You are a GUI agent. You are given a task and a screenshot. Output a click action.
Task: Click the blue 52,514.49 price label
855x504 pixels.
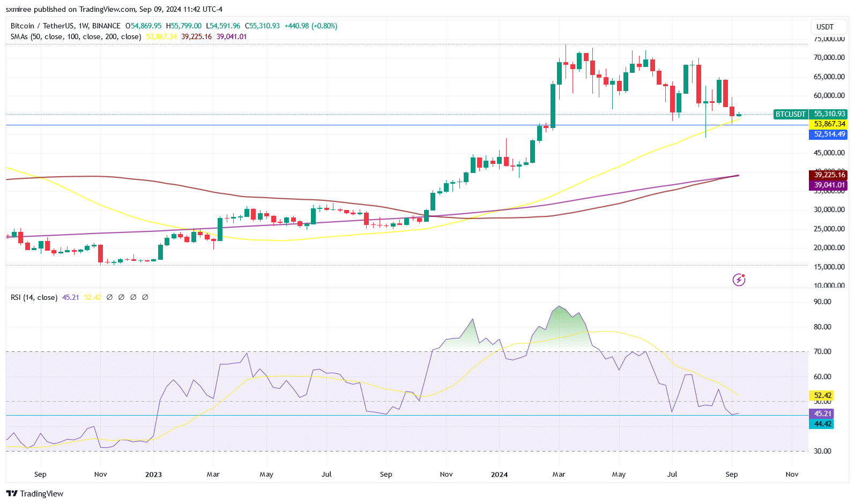(828, 134)
